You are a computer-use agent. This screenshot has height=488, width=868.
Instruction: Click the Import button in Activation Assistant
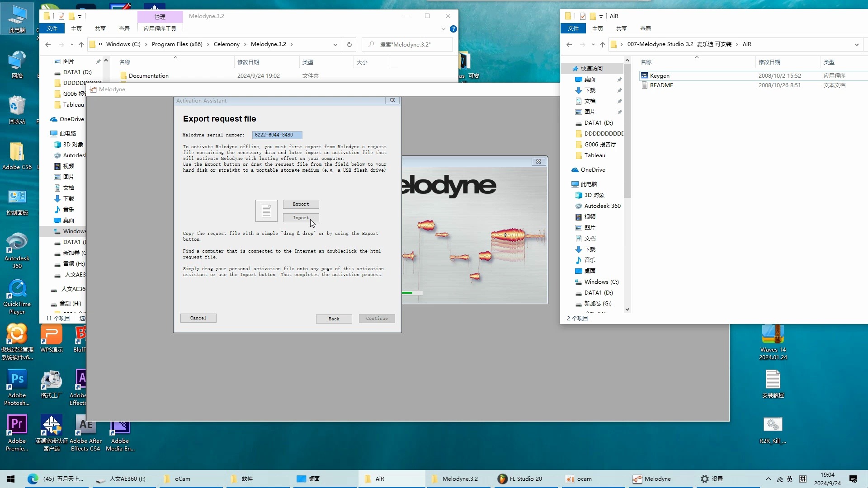point(301,217)
